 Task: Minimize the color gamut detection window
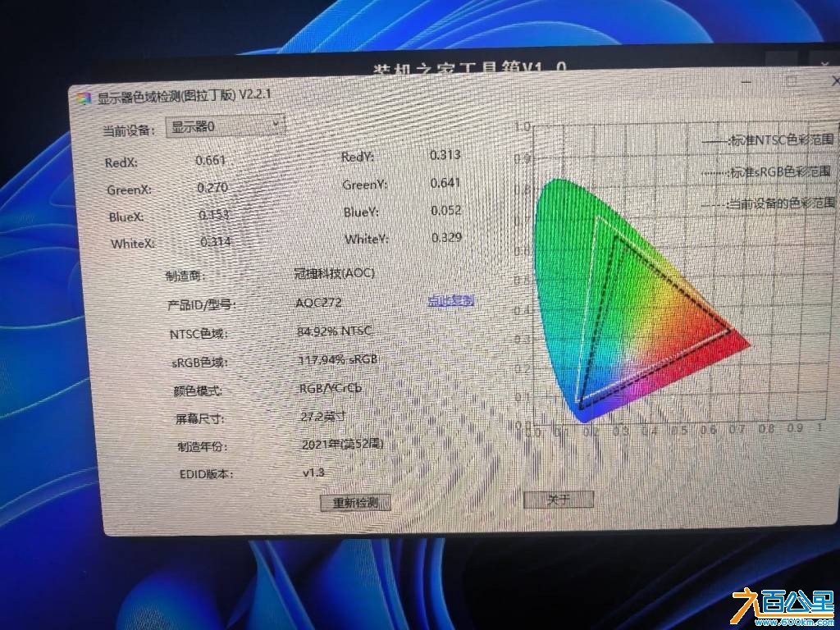point(746,82)
